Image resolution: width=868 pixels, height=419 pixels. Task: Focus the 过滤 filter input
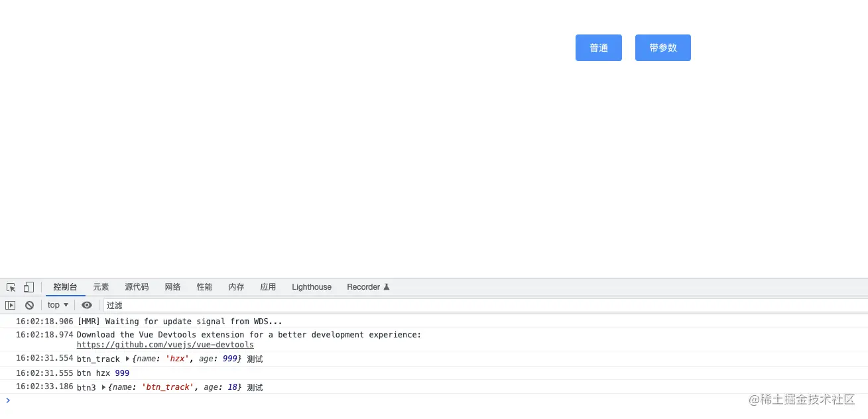(484, 305)
